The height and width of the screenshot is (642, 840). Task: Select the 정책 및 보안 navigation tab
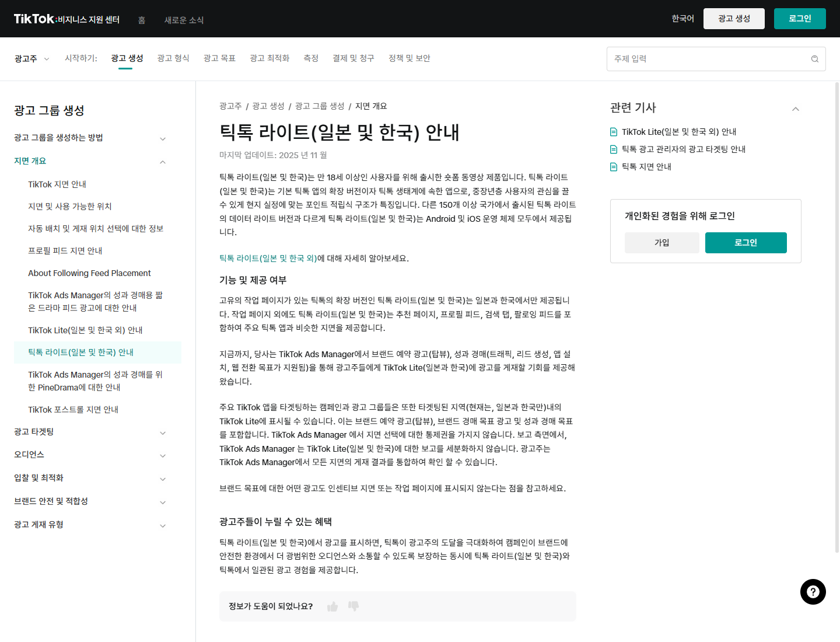pos(409,58)
